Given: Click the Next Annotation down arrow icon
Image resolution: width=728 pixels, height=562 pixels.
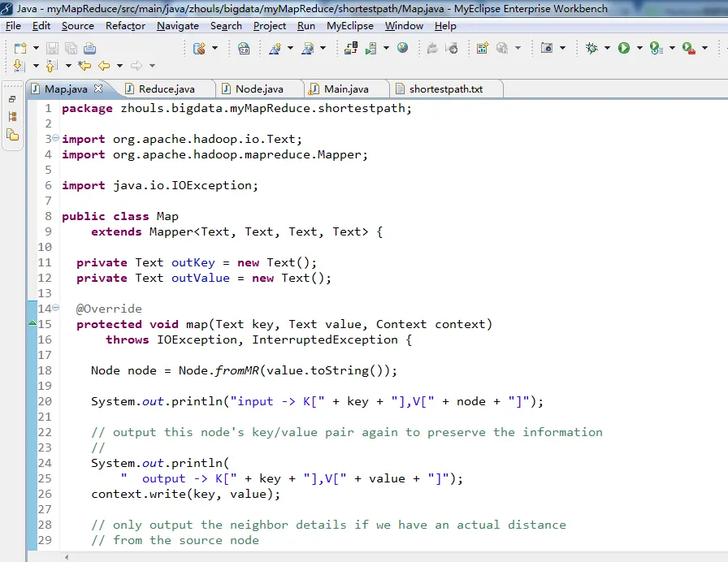Looking at the screenshot, I should coord(19,66).
